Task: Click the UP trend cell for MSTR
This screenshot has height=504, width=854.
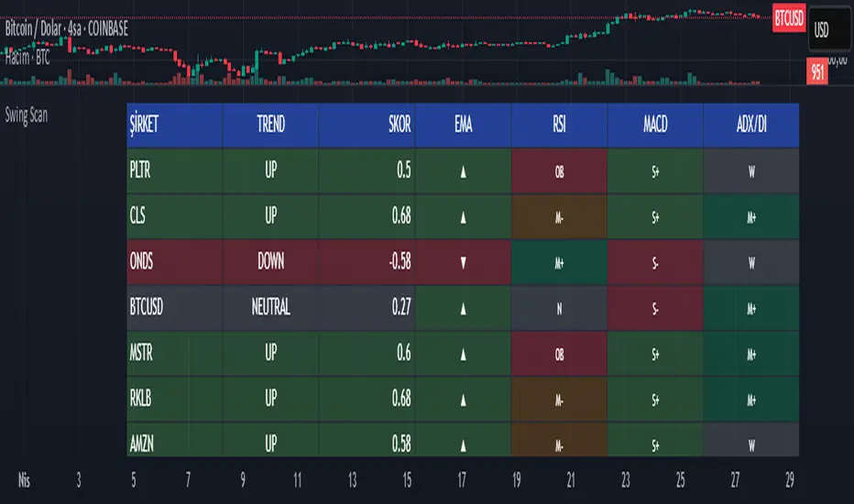Action: [270, 354]
